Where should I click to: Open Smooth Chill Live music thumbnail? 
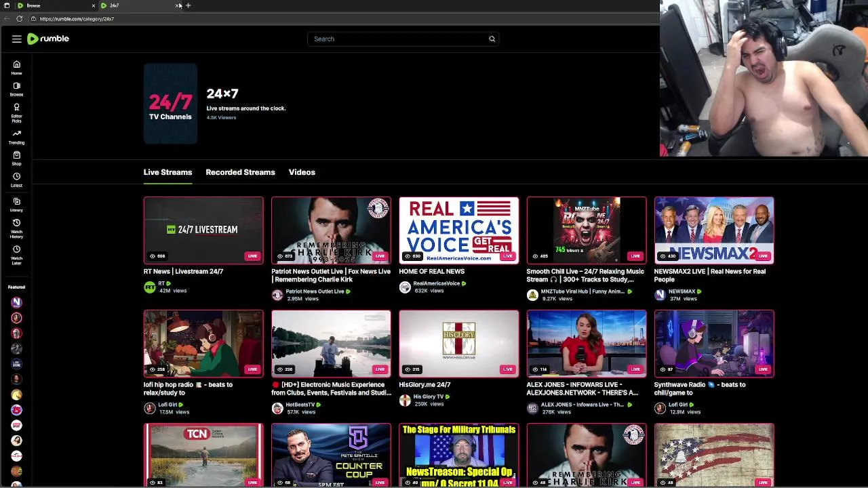(587, 230)
